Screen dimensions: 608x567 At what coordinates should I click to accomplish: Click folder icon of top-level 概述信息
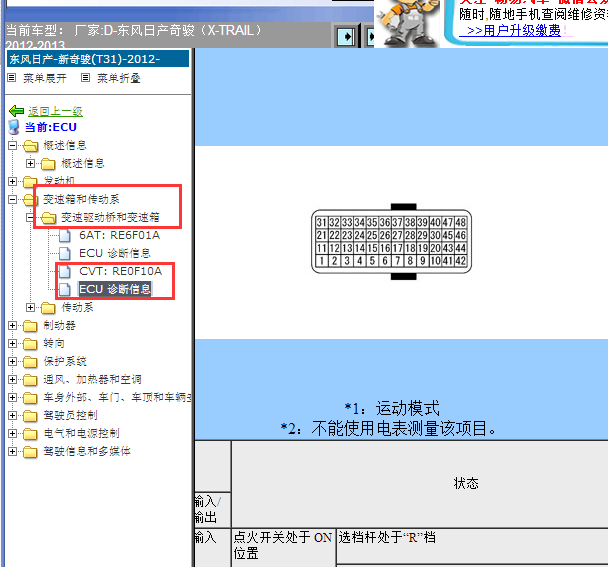[30, 146]
